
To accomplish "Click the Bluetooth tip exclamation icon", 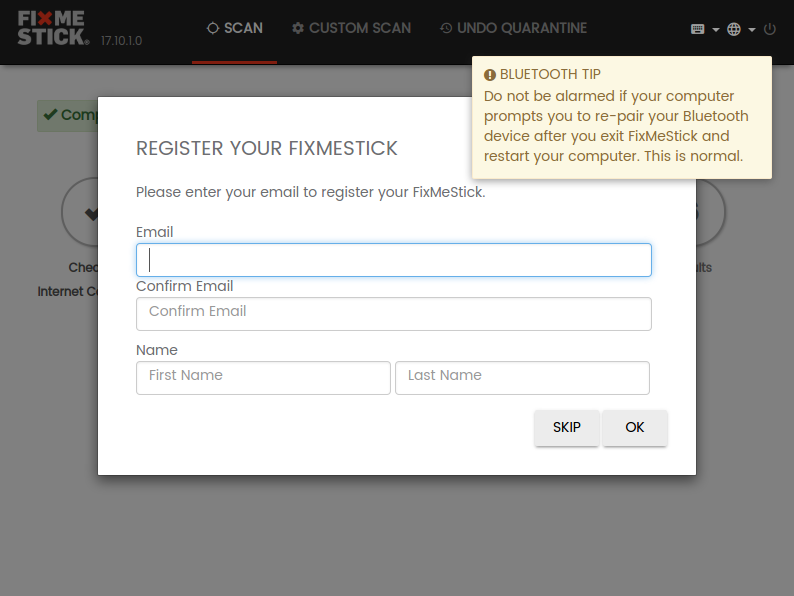I will (x=490, y=75).
